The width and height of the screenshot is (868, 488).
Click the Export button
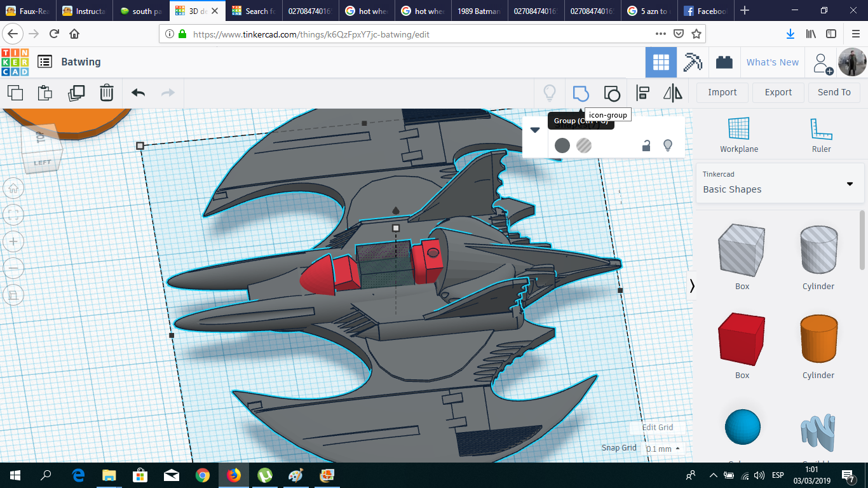tap(778, 92)
